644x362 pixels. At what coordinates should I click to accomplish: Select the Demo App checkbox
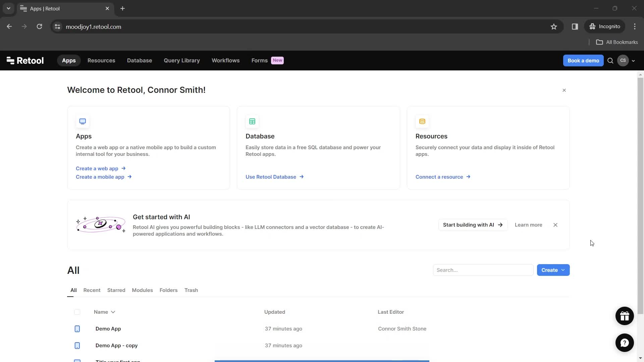[x=77, y=328]
